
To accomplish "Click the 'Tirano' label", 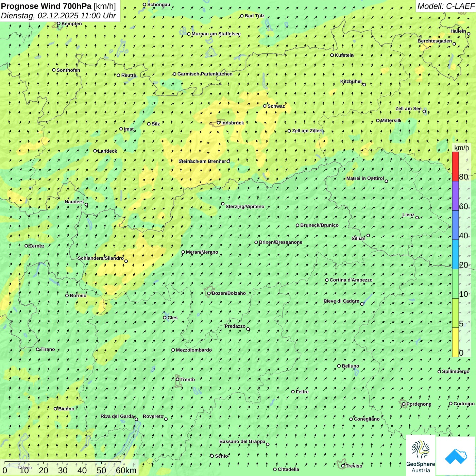I will pyautogui.click(x=48, y=349).
